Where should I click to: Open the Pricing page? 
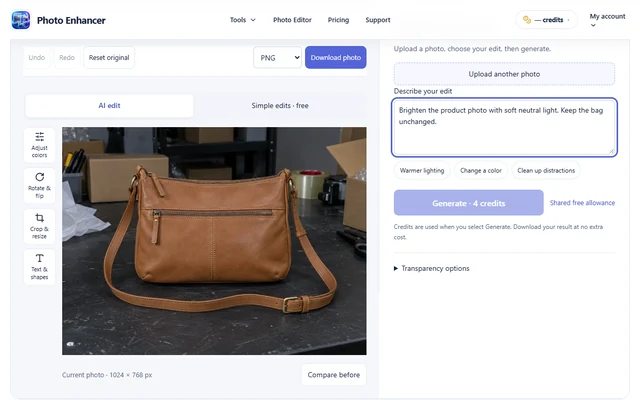pyautogui.click(x=338, y=20)
